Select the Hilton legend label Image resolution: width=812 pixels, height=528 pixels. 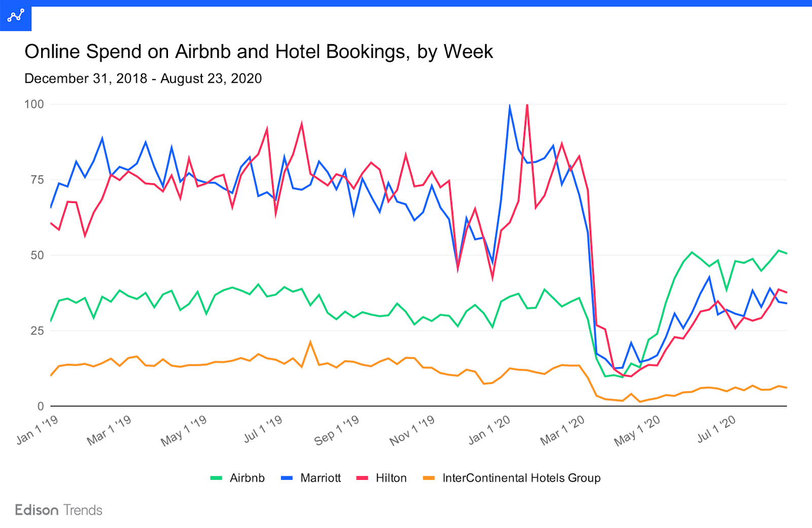[x=391, y=478]
